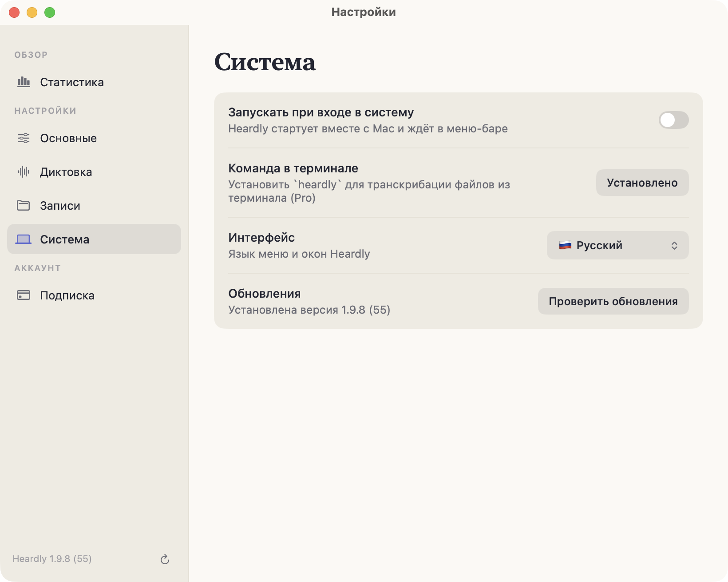This screenshot has height=582, width=728.
Task: Click the Подписка credit card icon
Action: point(24,295)
